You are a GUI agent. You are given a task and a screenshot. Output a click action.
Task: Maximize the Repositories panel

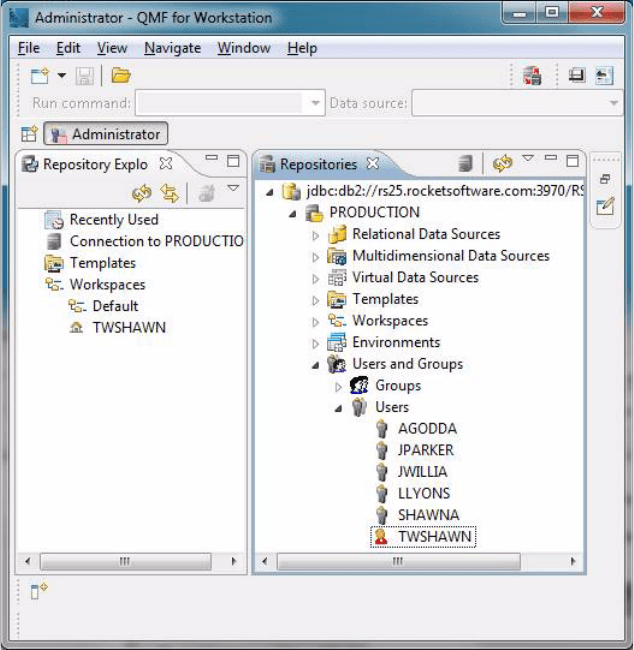[x=573, y=161]
